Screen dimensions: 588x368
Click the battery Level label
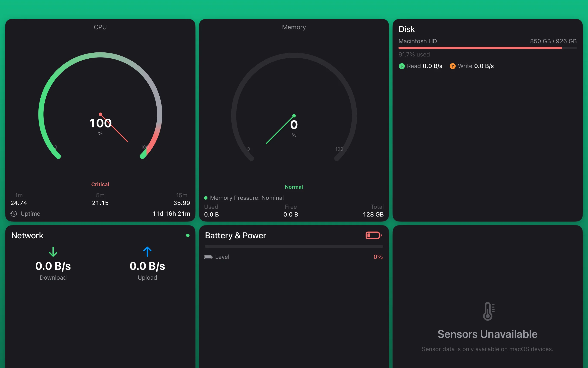click(x=222, y=257)
